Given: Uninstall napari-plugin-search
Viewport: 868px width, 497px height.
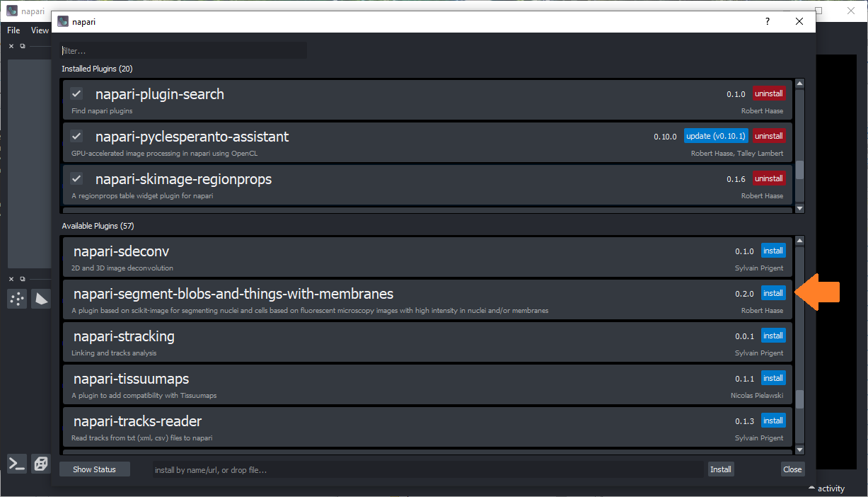Looking at the screenshot, I should click(769, 93).
